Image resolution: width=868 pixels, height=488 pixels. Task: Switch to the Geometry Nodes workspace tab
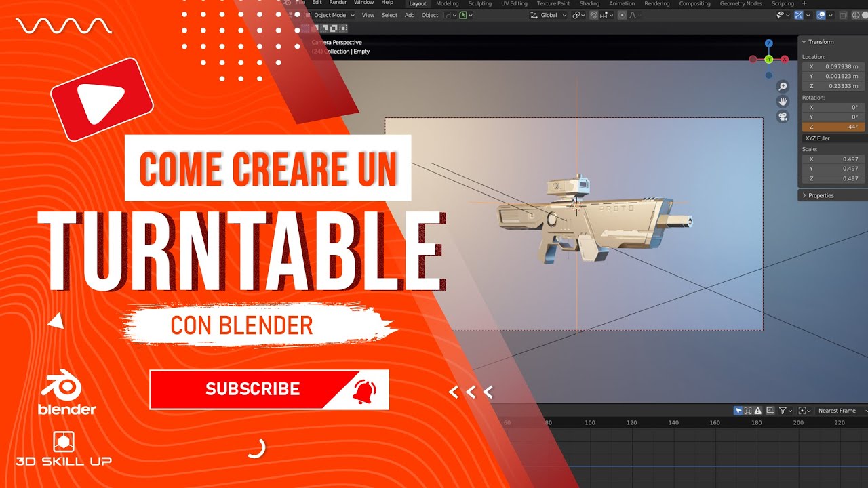pyautogui.click(x=741, y=3)
